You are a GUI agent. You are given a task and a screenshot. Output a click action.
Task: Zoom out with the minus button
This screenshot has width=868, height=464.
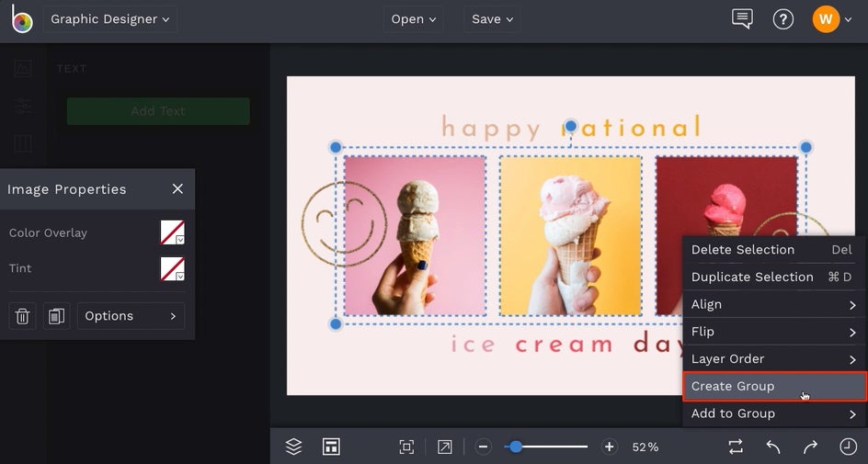tap(484, 447)
